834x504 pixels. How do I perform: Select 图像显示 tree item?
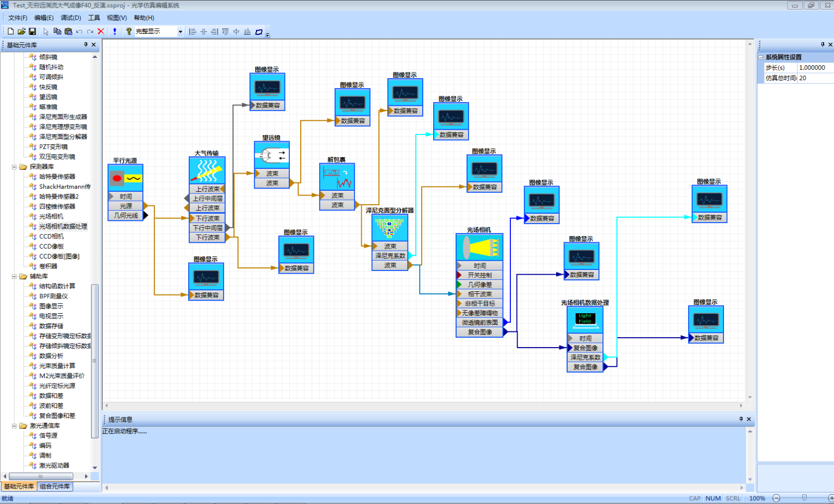coord(51,306)
